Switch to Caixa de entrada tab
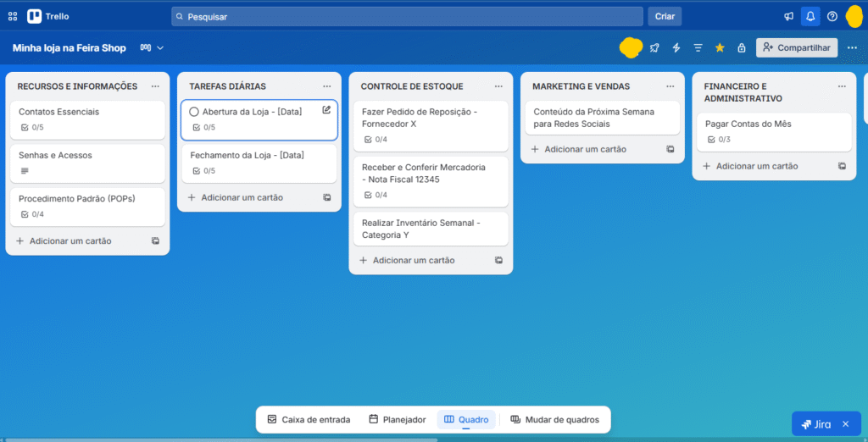This screenshot has height=442, width=868. coord(309,420)
